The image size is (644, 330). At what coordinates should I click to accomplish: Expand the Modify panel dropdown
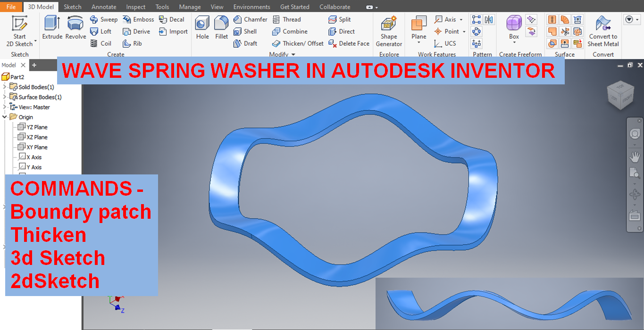pos(293,55)
